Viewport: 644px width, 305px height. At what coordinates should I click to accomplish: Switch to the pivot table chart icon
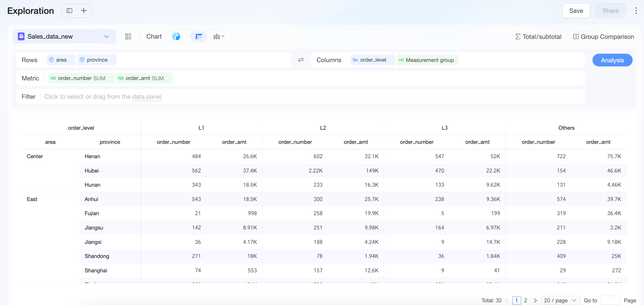(199, 36)
